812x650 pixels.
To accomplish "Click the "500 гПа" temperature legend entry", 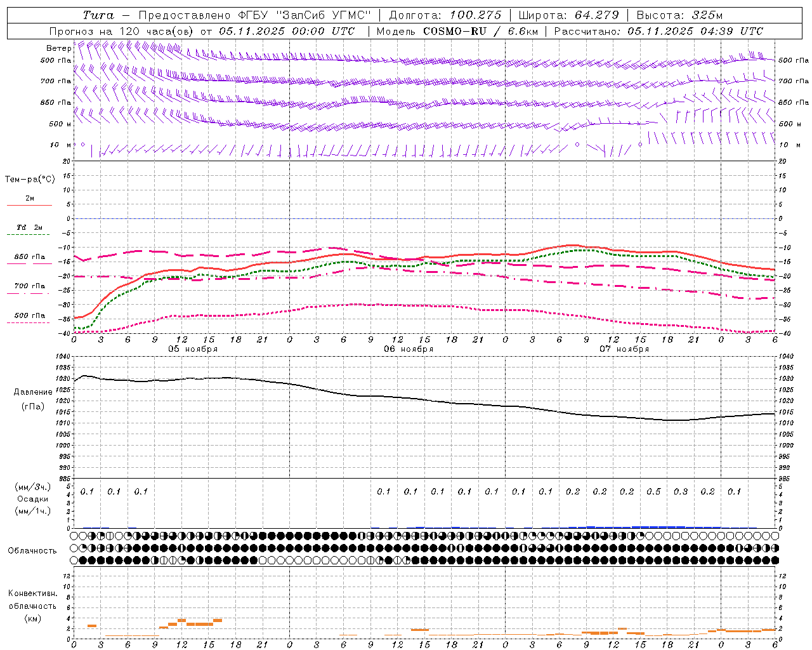I will 29,319.
